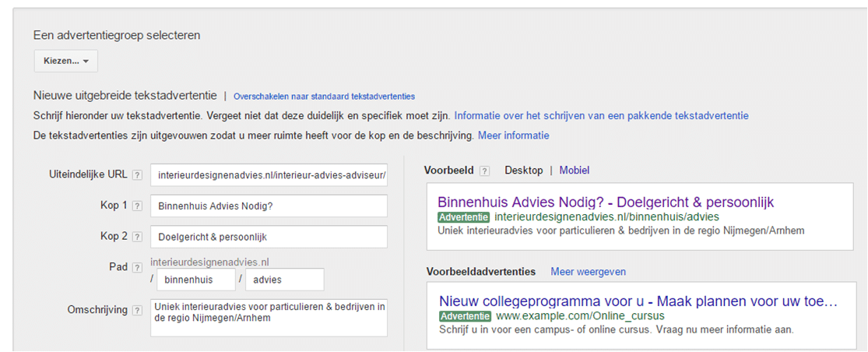Open link about writing a pakkende tekstadvertentie
This screenshot has width=868, height=352.
[601, 116]
